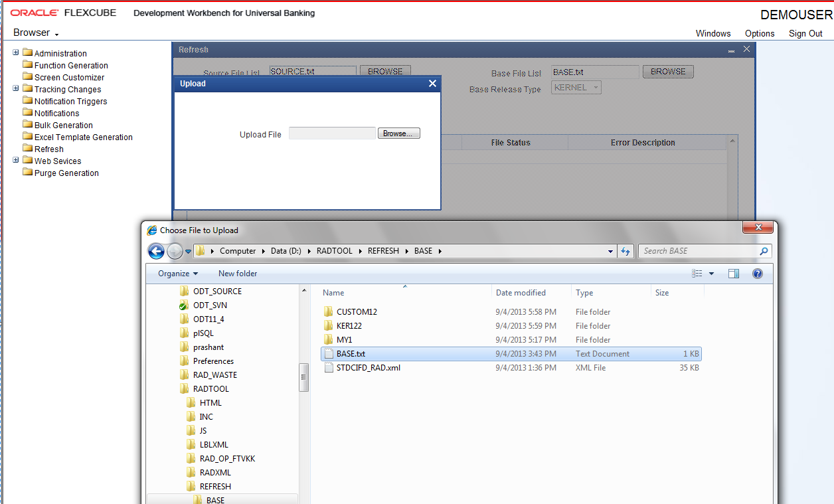Viewport: 834px width, 504px height.
Task: Select Refresh tree item
Action: (49, 149)
